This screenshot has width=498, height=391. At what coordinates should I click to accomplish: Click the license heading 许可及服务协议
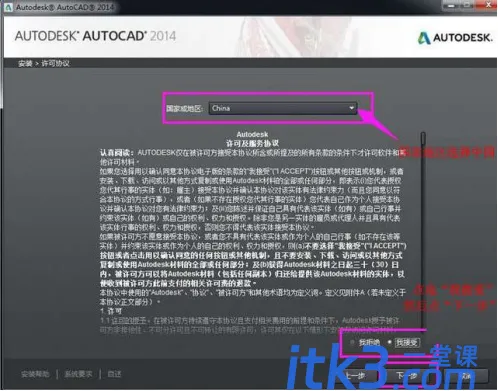coord(252,144)
